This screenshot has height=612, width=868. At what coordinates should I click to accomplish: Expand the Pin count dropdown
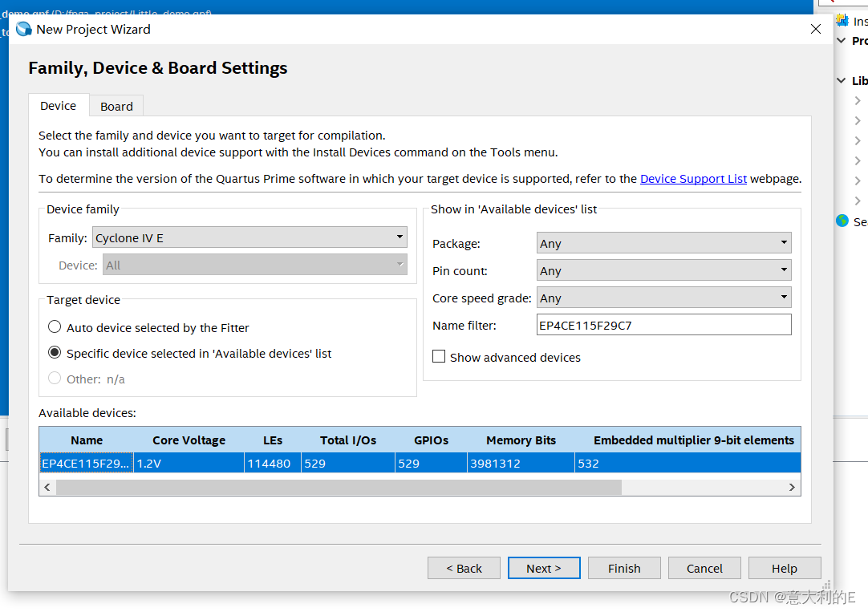(663, 270)
